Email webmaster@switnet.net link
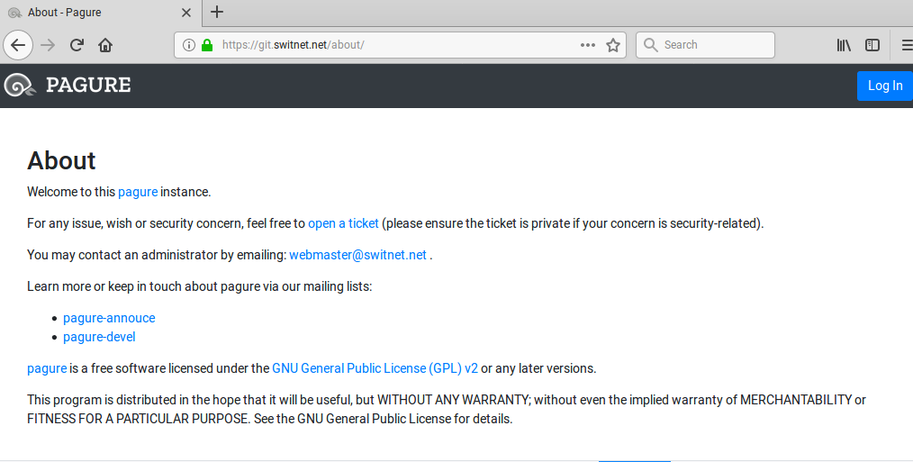This screenshot has width=913, height=462. 358,255
